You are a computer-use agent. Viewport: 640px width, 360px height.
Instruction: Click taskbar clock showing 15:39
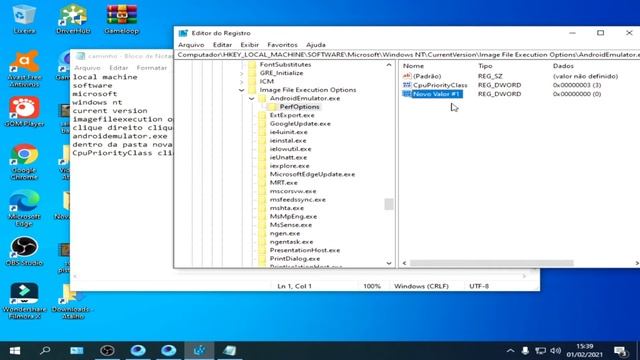[584, 351]
